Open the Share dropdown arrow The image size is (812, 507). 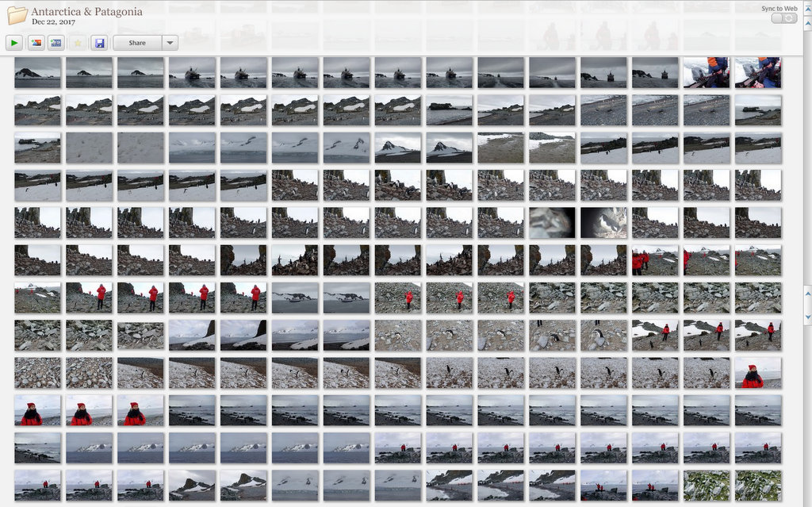170,43
